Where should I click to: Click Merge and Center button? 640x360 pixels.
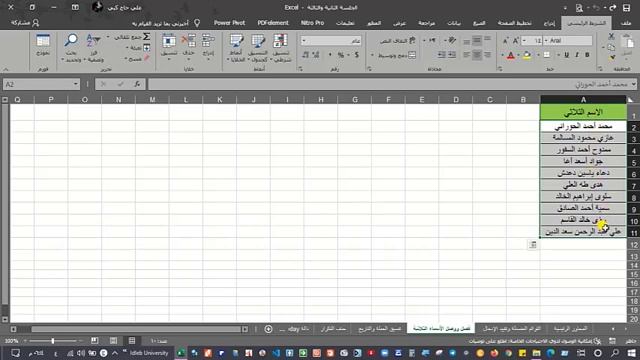pyautogui.click(x=397, y=55)
